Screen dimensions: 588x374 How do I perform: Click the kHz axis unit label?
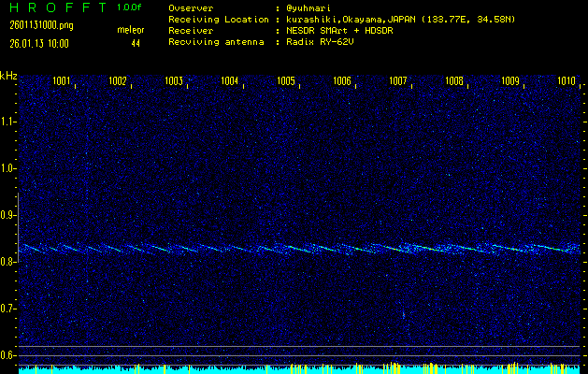tap(8, 75)
